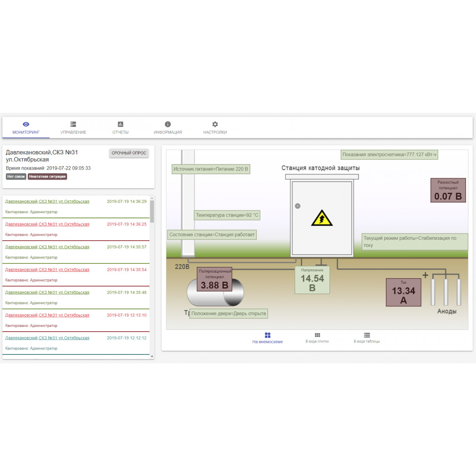Viewport: 476px width, 476px height.
Task: Click the timestamp 2019-07-19 14:36:29
Action: 127,202
